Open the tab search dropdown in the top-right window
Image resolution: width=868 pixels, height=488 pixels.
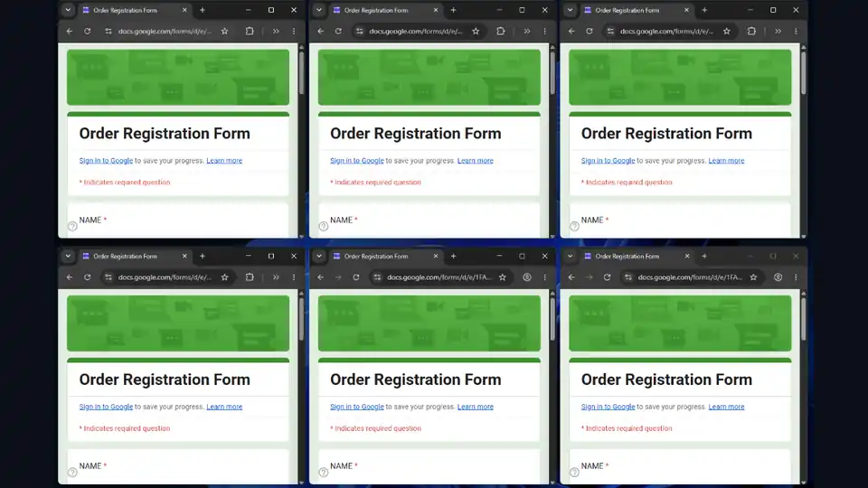coord(570,10)
